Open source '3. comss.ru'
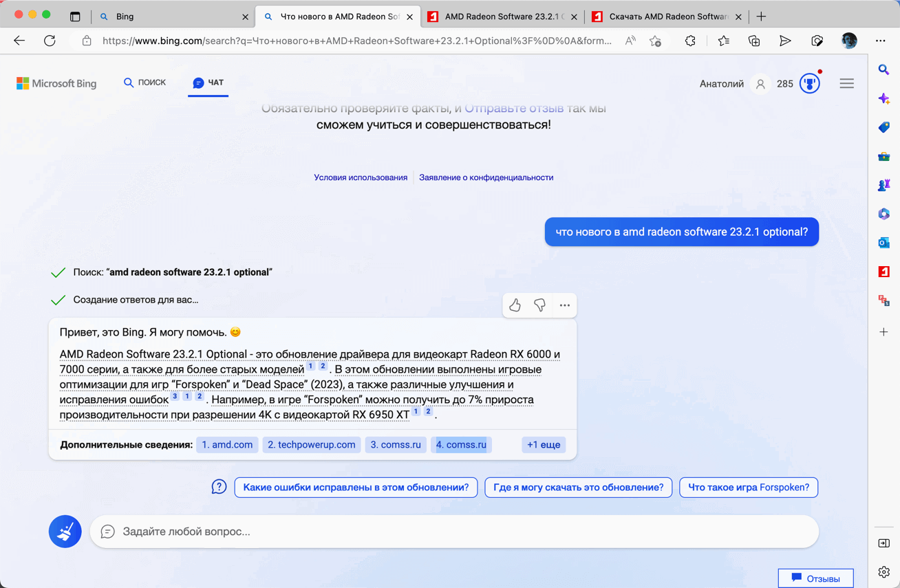This screenshot has width=900, height=588. (396, 445)
